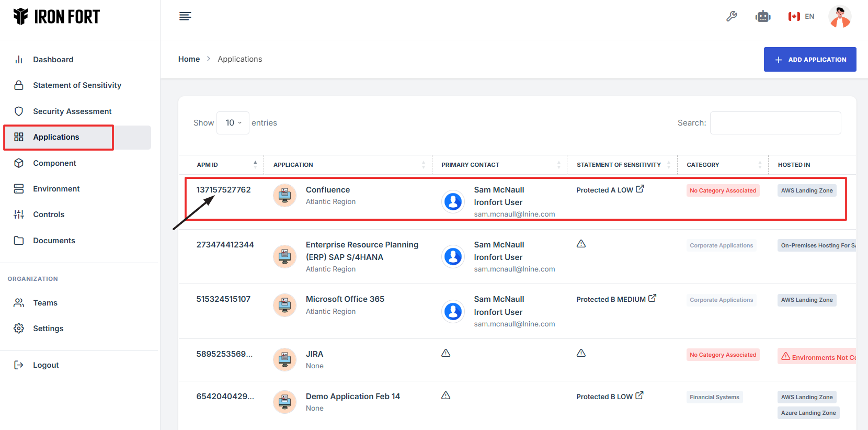The image size is (868, 430).
Task: Click the Confluence application icon
Action: coord(284,196)
